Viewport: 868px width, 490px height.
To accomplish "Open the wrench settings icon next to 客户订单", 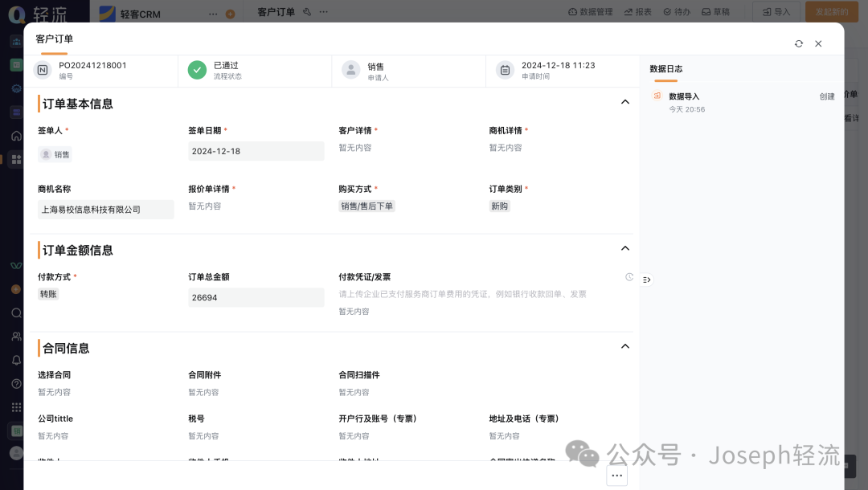I will 307,12.
